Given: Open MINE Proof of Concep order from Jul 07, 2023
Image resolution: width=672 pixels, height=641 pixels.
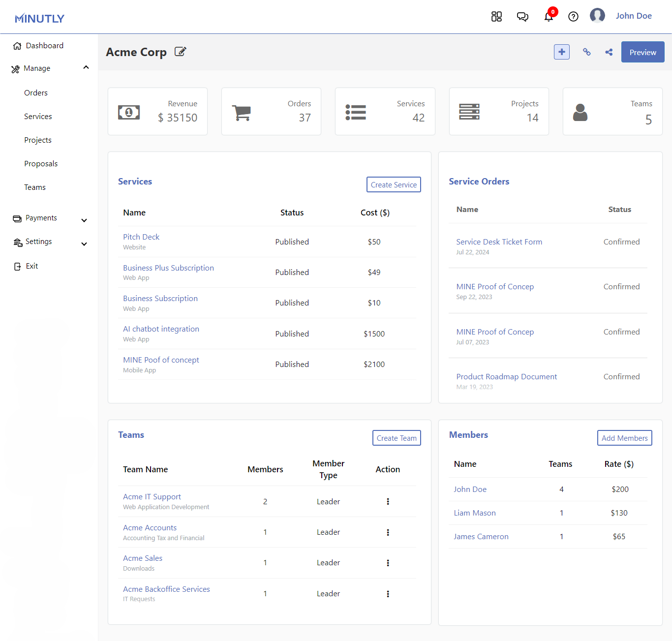Looking at the screenshot, I should 495,332.
